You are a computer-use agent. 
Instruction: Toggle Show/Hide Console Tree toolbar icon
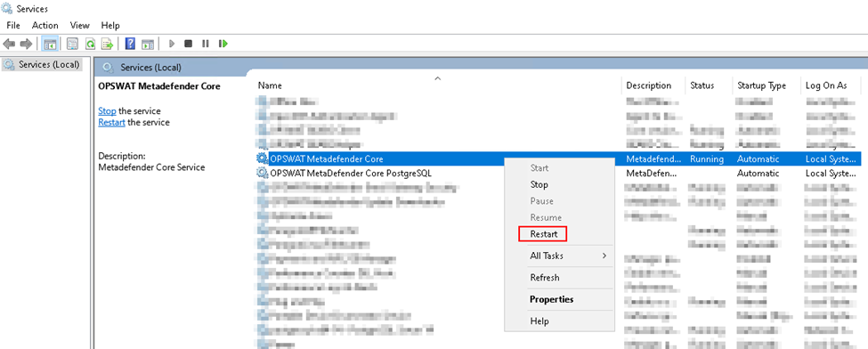(x=50, y=44)
